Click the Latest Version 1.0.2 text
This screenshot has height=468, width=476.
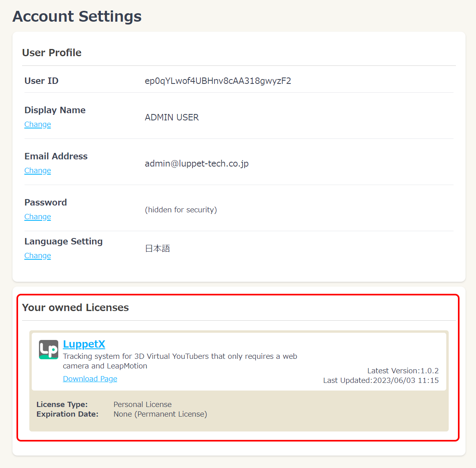coord(402,371)
